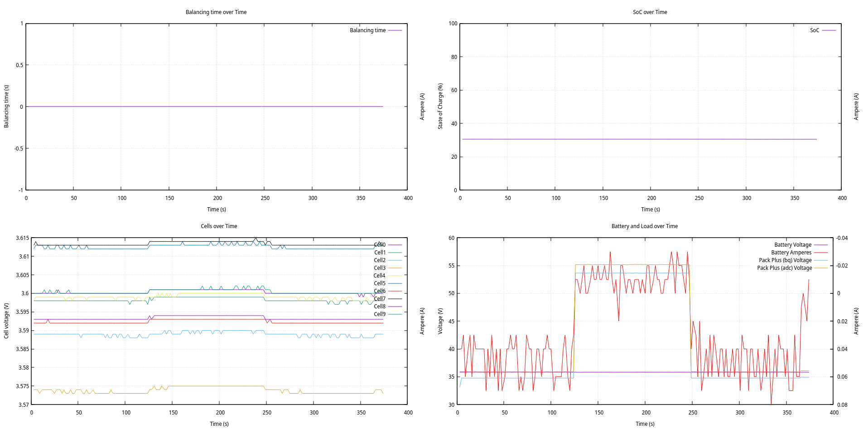This screenshot has height=429, width=868.
Task: Click the -1 tick on Balancing time axis
Action: pyautogui.click(x=21, y=190)
